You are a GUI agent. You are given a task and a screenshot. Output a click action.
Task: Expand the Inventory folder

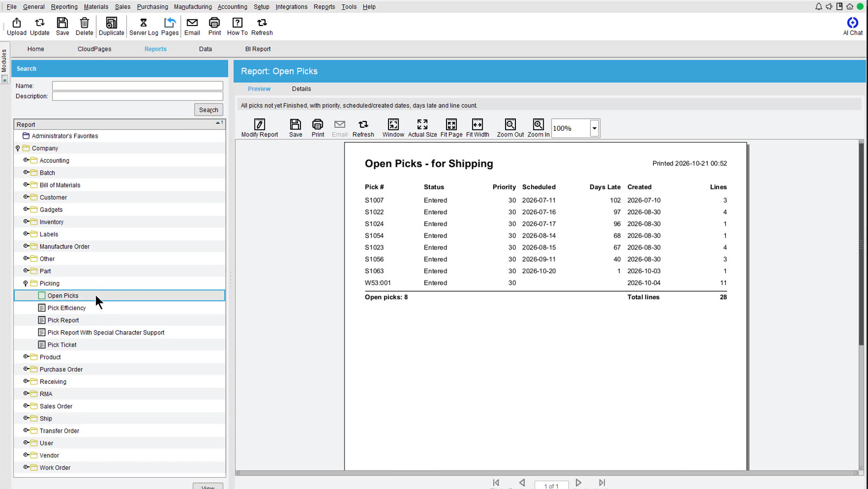point(26,222)
